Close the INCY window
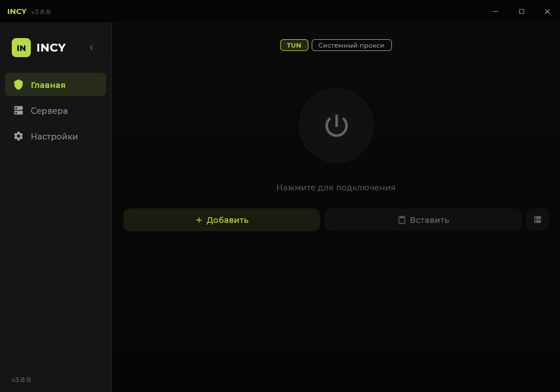Viewport: 560px width, 392px height. click(547, 11)
